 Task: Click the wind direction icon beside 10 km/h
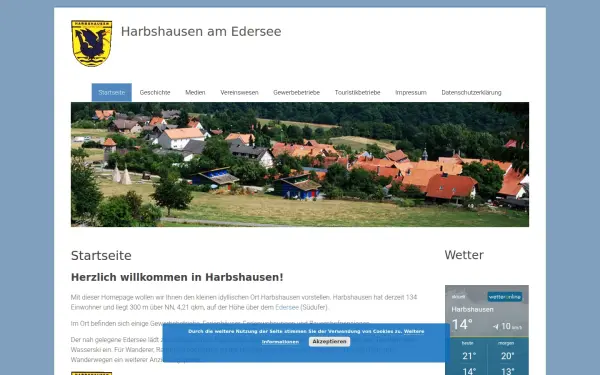[x=496, y=326]
